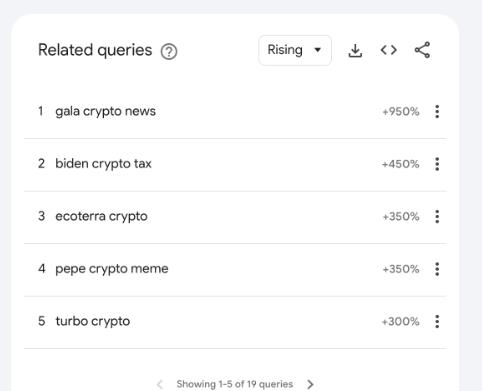Open more options for biden crypto tax
The height and width of the screenshot is (391, 482).
(437, 164)
